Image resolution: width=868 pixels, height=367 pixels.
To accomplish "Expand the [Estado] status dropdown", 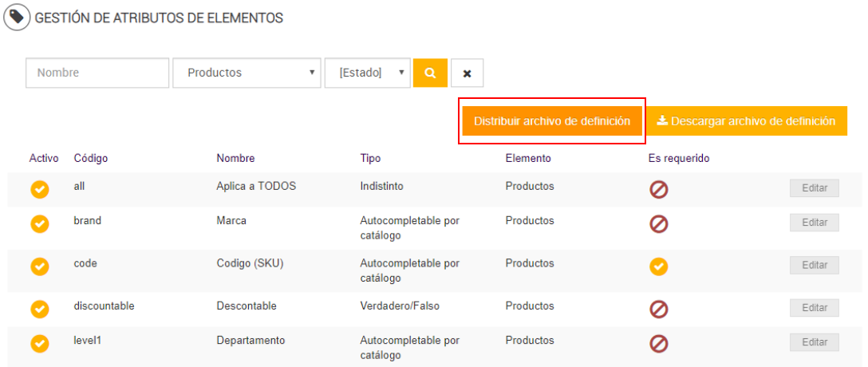I will click(x=367, y=73).
